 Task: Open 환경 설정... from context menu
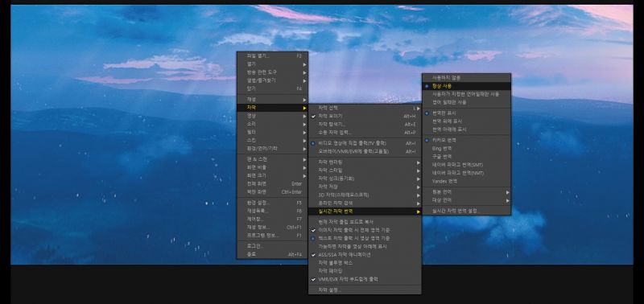click(272, 203)
